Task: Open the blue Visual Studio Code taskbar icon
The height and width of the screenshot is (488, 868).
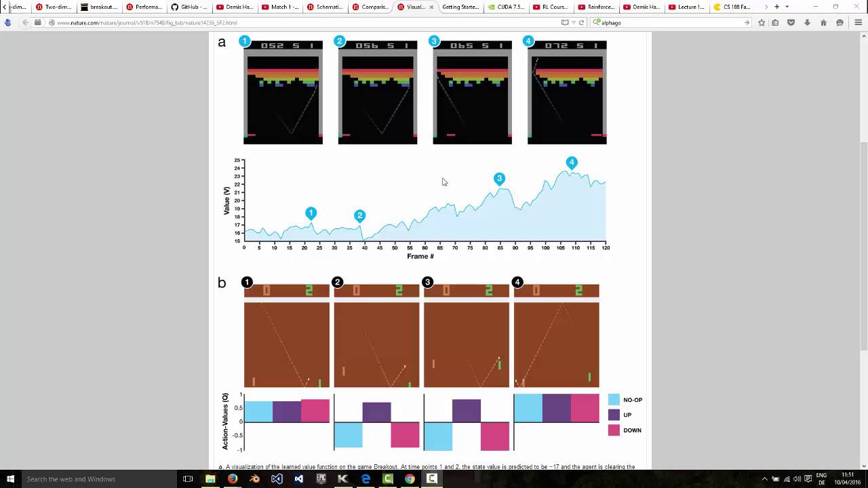Action: pyautogui.click(x=299, y=479)
